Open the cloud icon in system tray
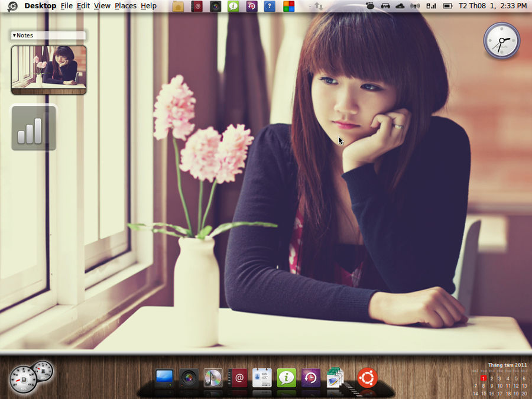The height and width of the screenshot is (399, 532). pos(400,6)
